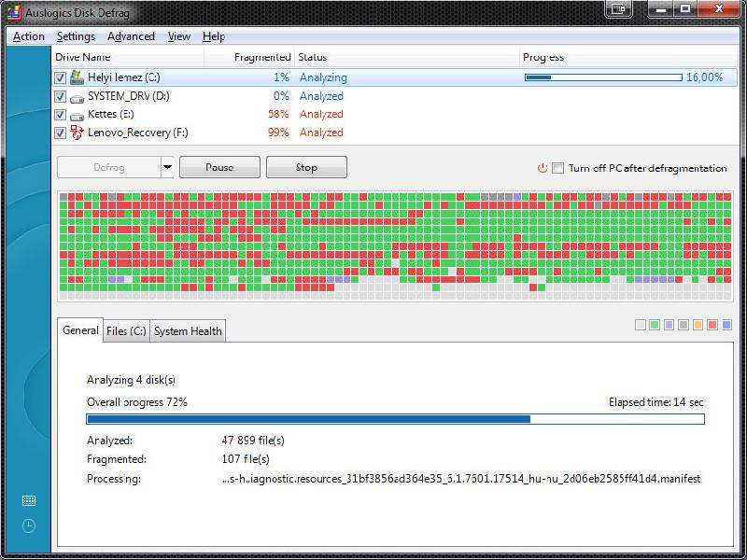Image resolution: width=747 pixels, height=560 pixels.
Task: Sort by Status column header
Action: pos(407,57)
